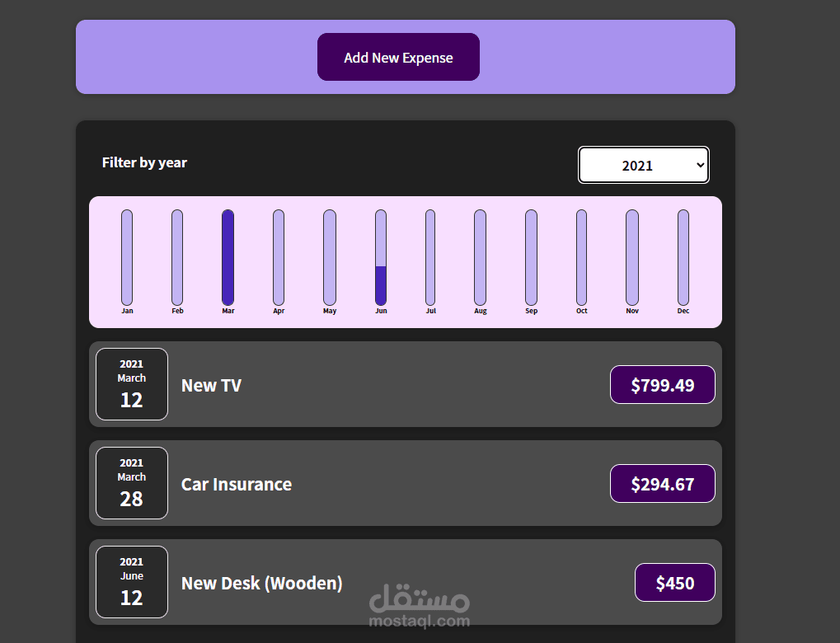840x643 pixels.
Task: Click the March 12 date badge
Action: [131, 384]
